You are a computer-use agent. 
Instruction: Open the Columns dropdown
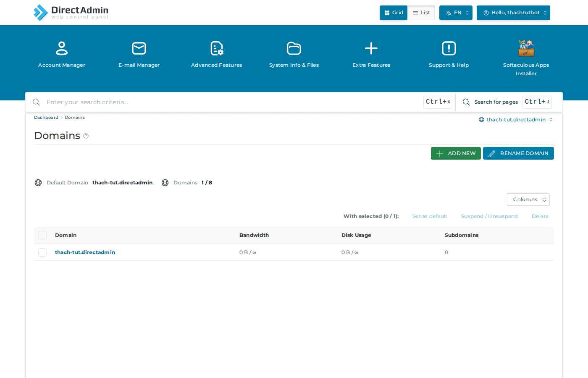(x=528, y=199)
